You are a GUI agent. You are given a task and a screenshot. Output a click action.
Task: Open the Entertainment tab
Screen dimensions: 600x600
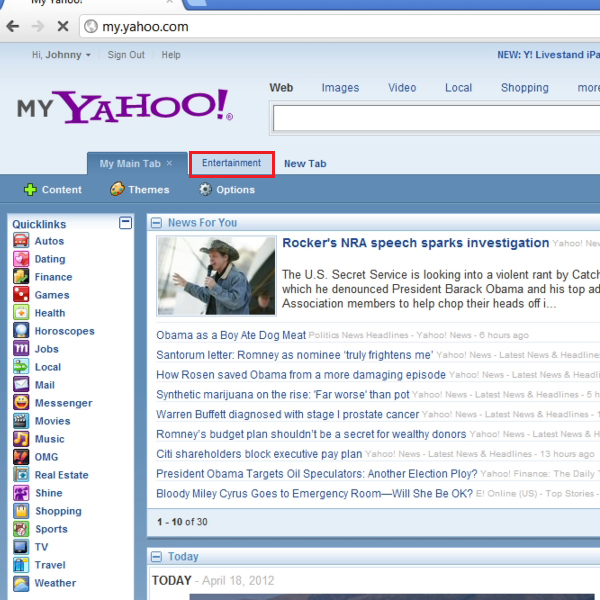coord(232,163)
